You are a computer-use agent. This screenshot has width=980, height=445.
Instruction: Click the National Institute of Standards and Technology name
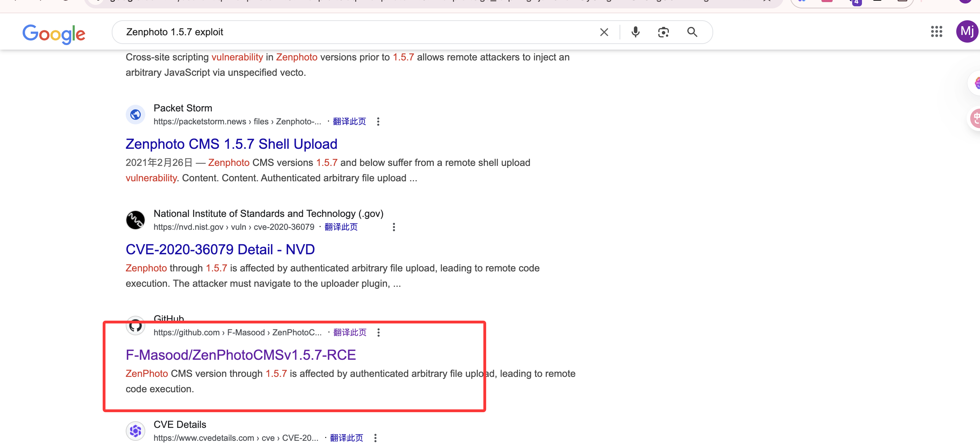269,214
